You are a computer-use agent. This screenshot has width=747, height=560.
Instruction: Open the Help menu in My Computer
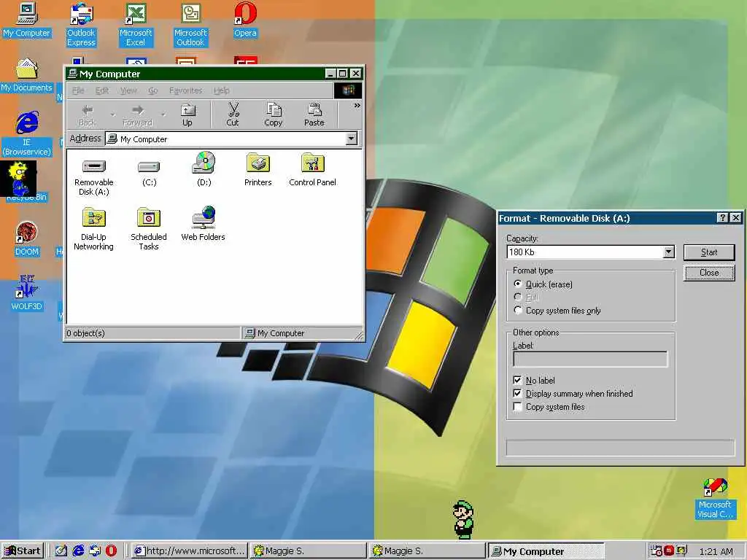coord(222,90)
